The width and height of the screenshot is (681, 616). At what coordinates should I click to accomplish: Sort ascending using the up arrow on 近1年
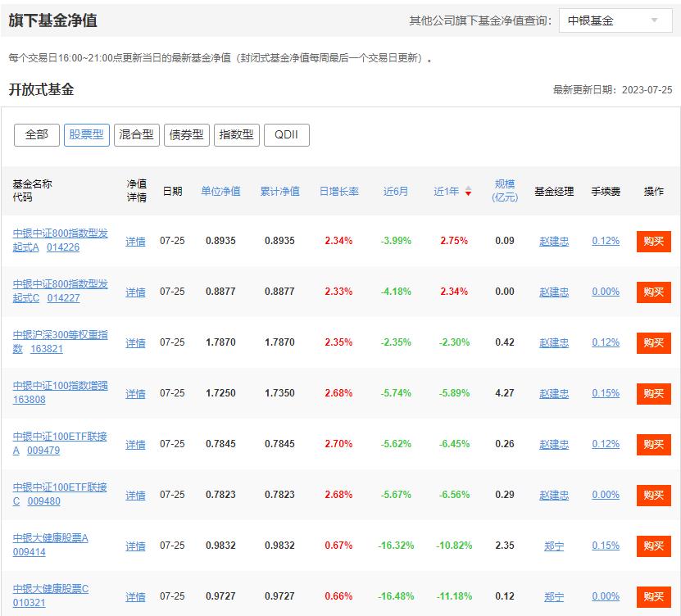pyautogui.click(x=468, y=188)
